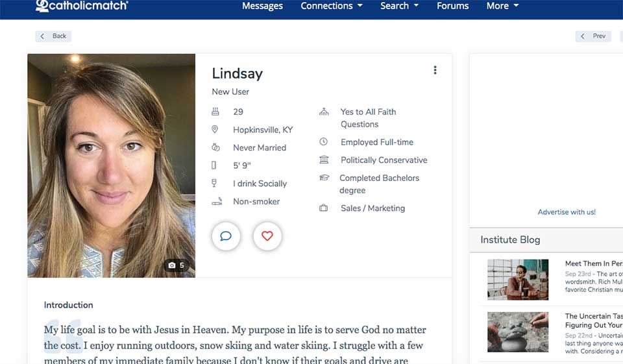This screenshot has width=623, height=364.
Task: Click the location pin icon by Hopkinsville
Action: point(215,130)
